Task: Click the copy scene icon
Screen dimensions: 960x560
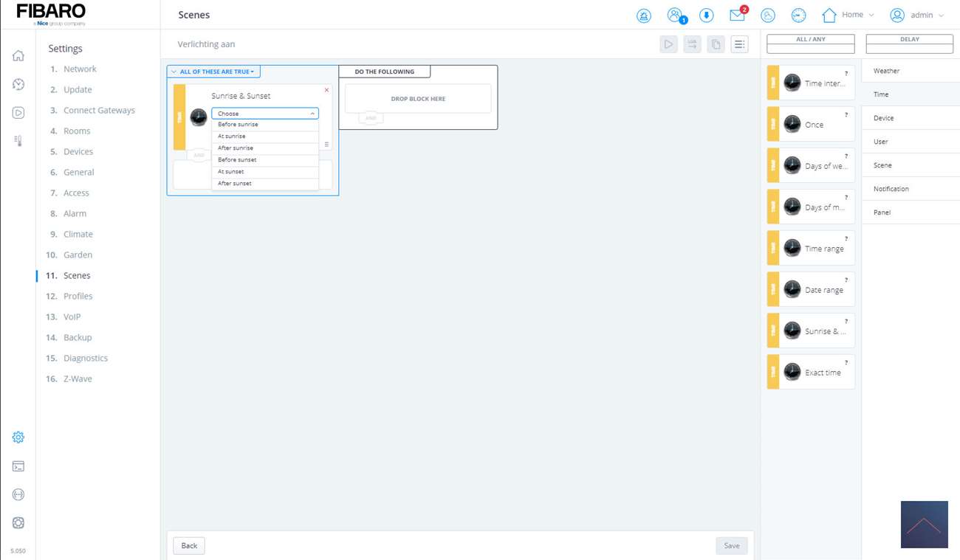Action: (x=716, y=44)
